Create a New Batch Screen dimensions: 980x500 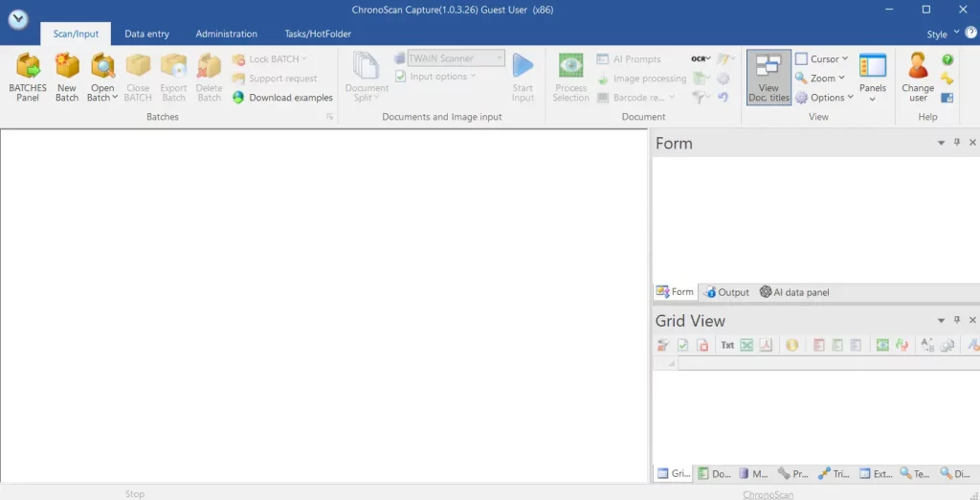[x=67, y=78]
